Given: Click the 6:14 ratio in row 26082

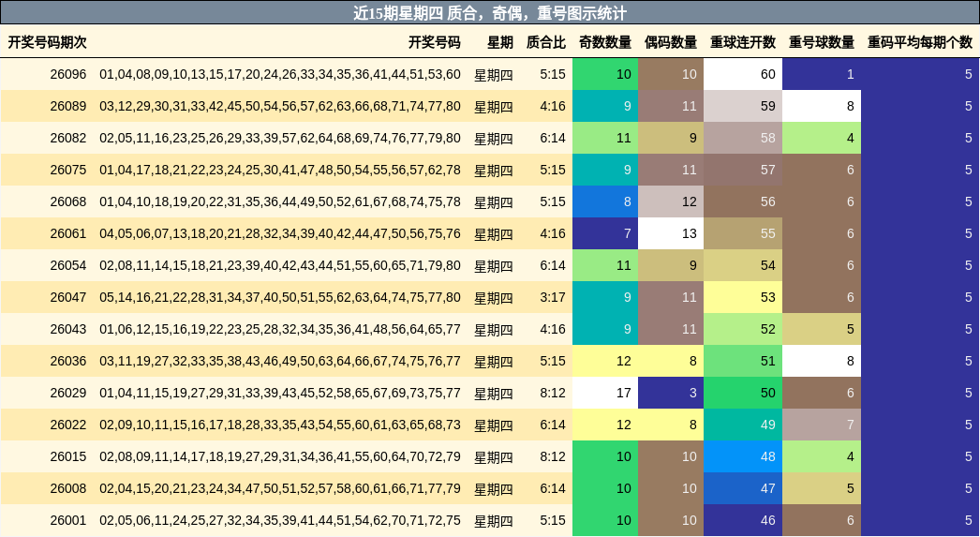Looking at the screenshot, I should click(x=553, y=138).
